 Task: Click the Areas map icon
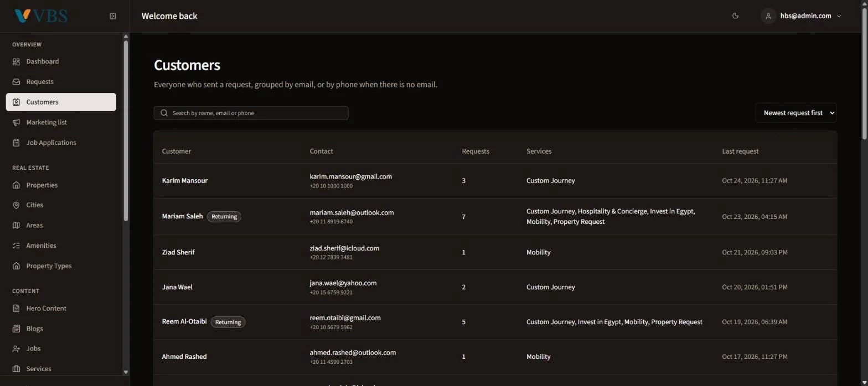click(x=16, y=225)
